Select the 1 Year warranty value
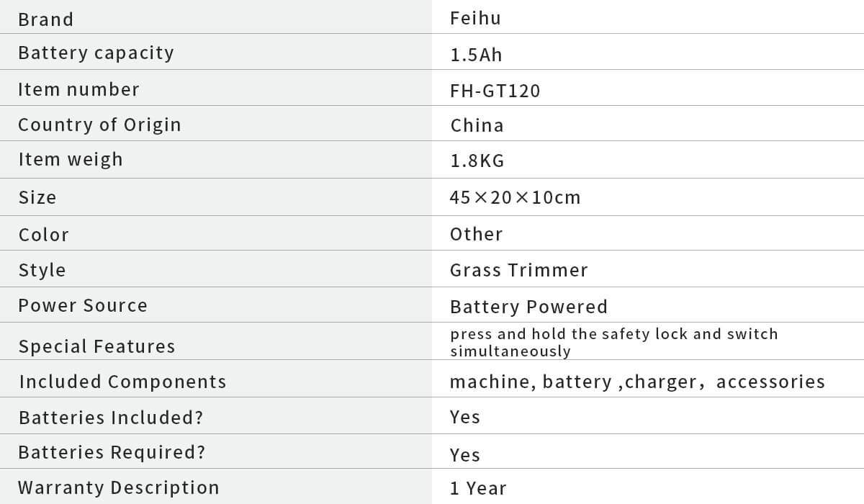The image size is (864, 504). tap(478, 488)
